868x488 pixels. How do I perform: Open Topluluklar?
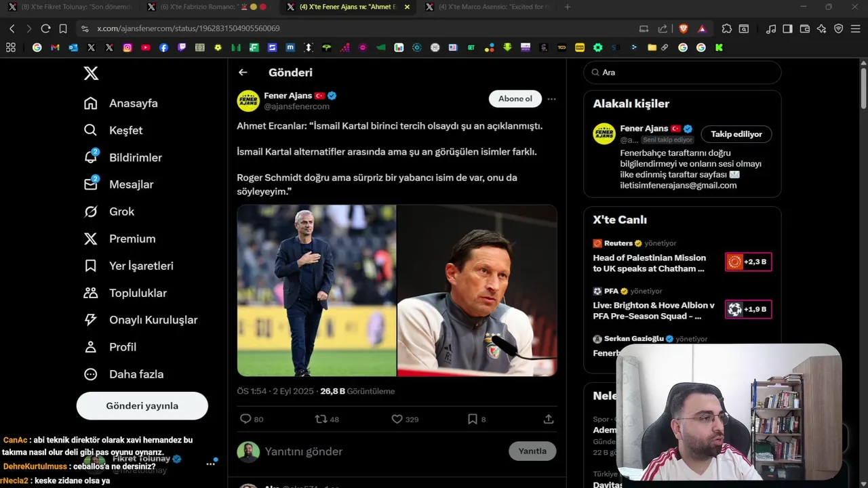coord(124,293)
